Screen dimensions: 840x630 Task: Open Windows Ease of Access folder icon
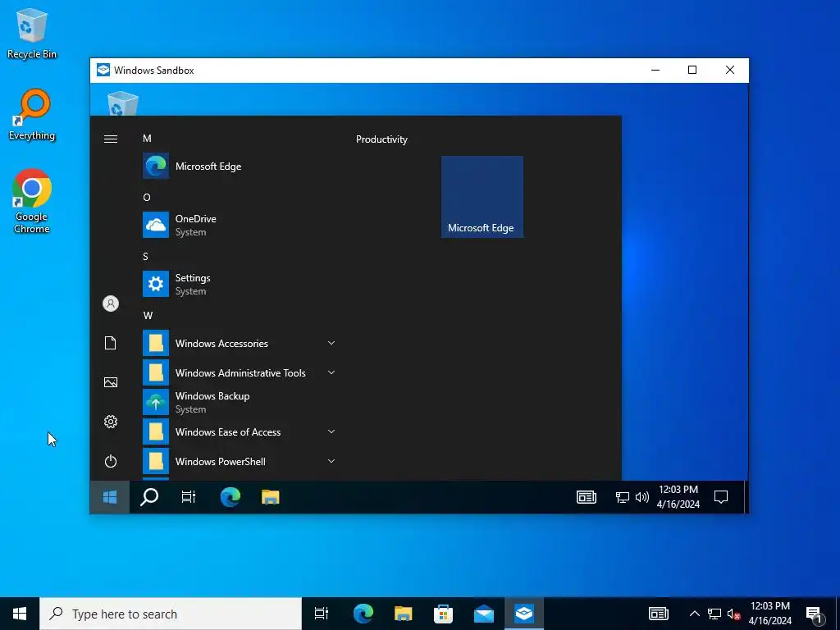(156, 431)
